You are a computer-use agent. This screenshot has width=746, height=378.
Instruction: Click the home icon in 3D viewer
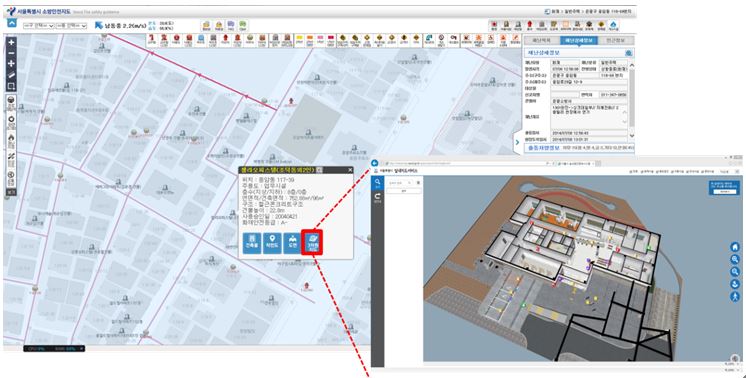[735, 247]
